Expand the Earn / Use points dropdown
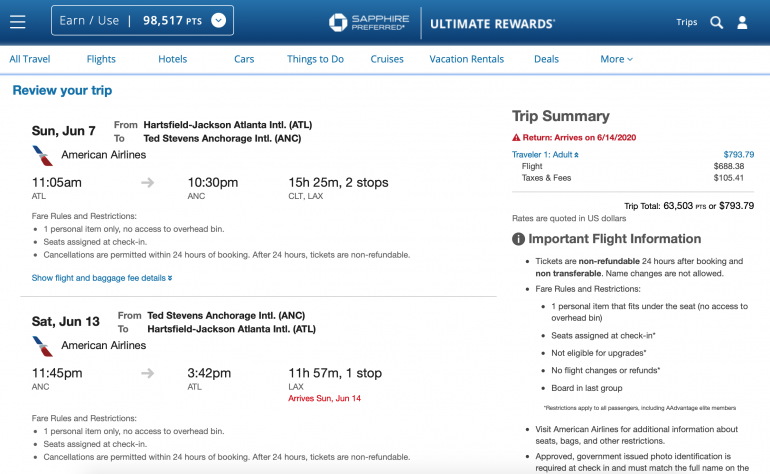 click(219, 20)
